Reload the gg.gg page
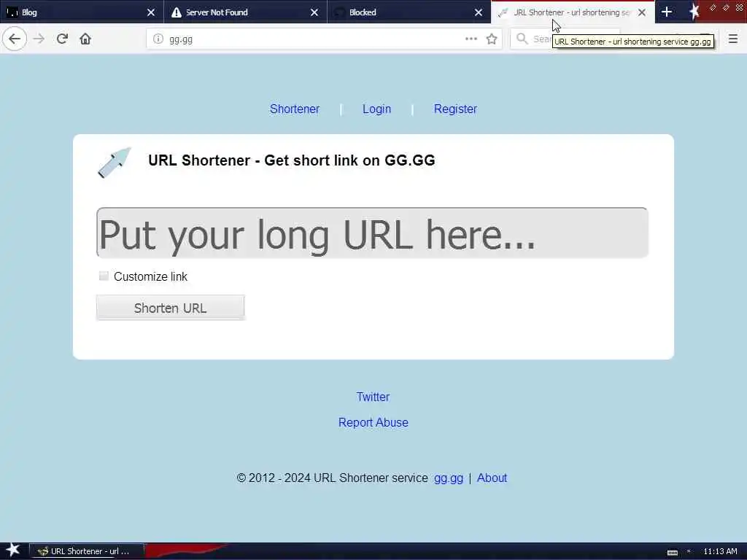 [x=62, y=39]
